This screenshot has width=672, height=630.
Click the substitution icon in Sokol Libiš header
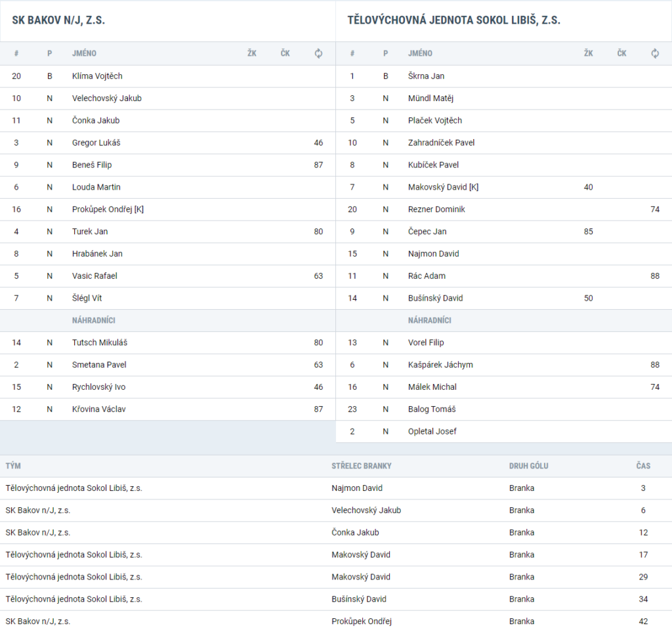point(655,54)
